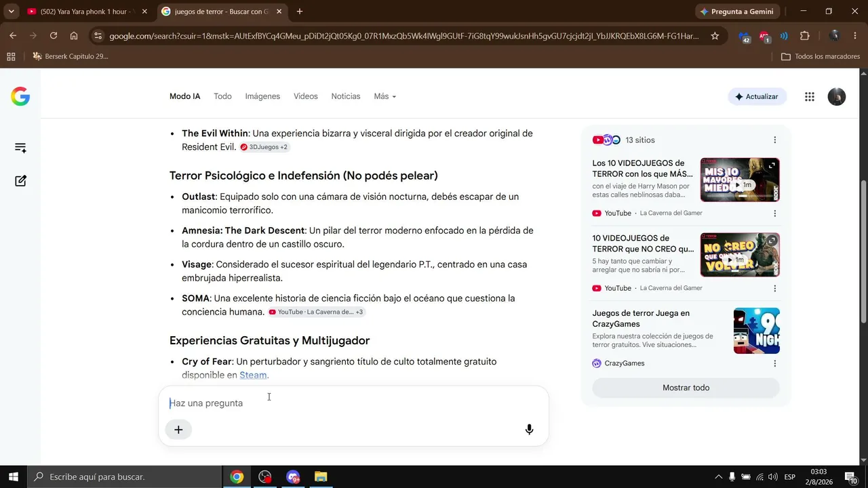Open the Todos los marcadores folder

click(821, 56)
